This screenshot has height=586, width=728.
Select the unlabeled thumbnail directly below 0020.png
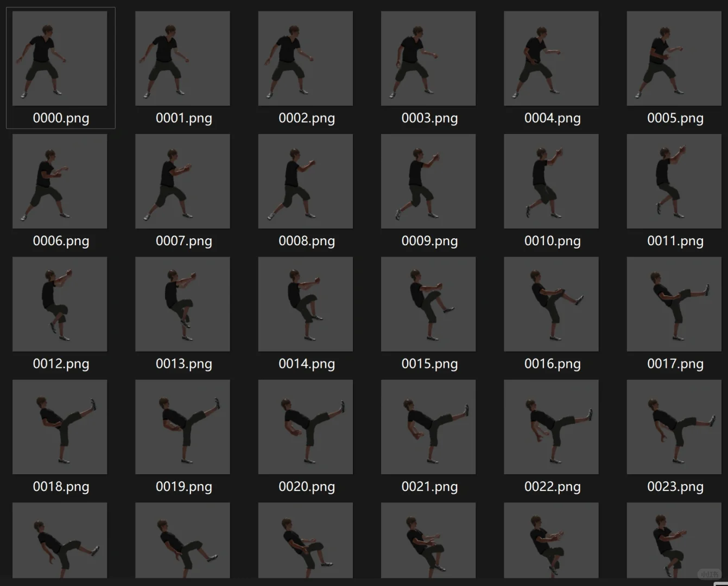click(x=306, y=540)
